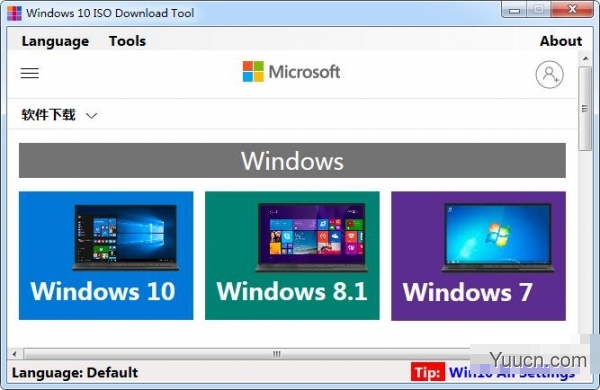
Task: Click the vertical scrollbar up arrow
Action: pyautogui.click(x=585, y=59)
